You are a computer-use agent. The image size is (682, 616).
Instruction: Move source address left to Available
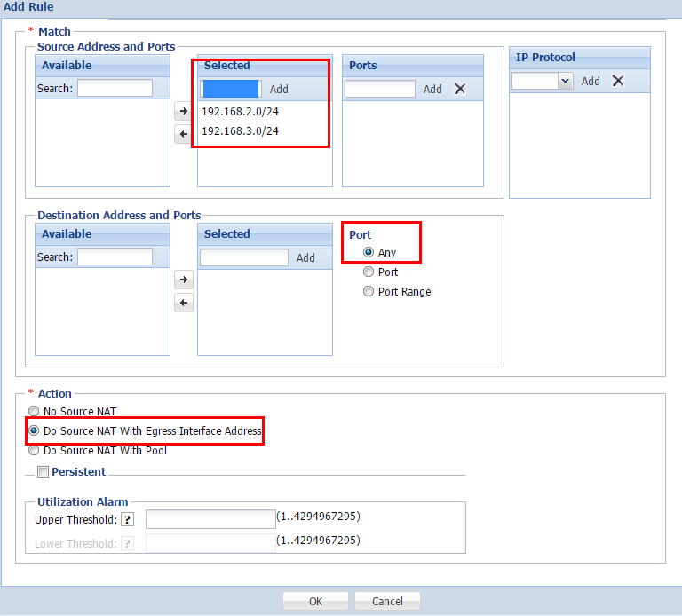[184, 134]
